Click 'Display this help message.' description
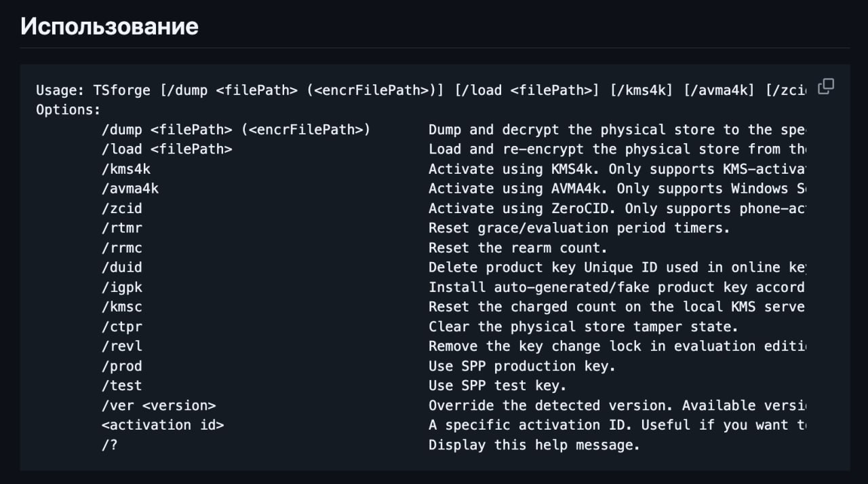Screen dimensions: 868x484 [x=534, y=445]
